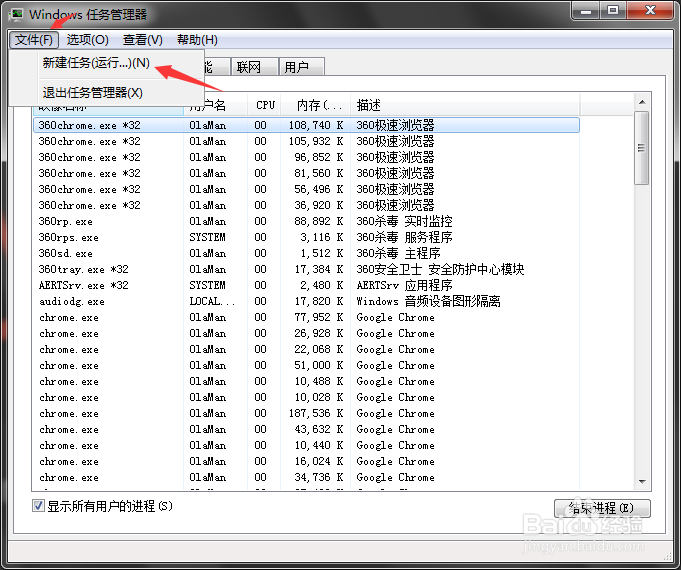Select 360chrome.exe process using 81,560 K

click(x=306, y=173)
